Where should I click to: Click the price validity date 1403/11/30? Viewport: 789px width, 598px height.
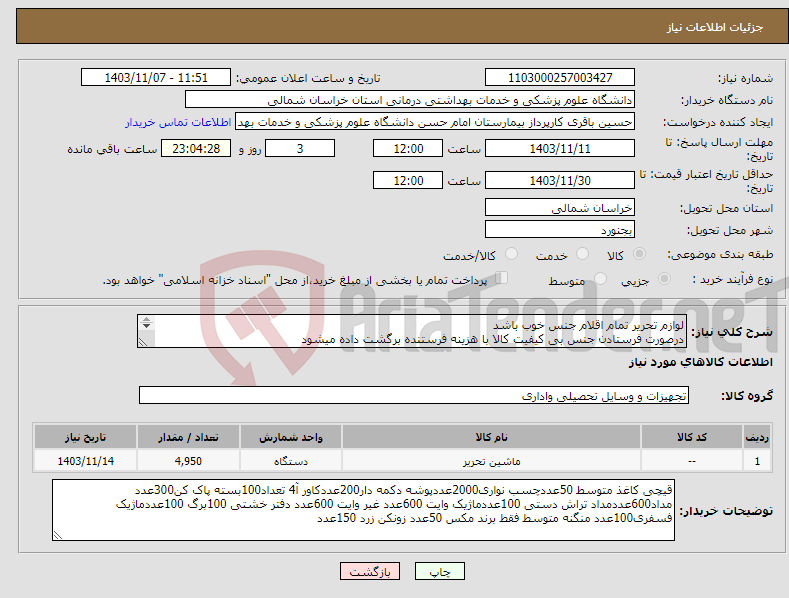[x=560, y=180]
